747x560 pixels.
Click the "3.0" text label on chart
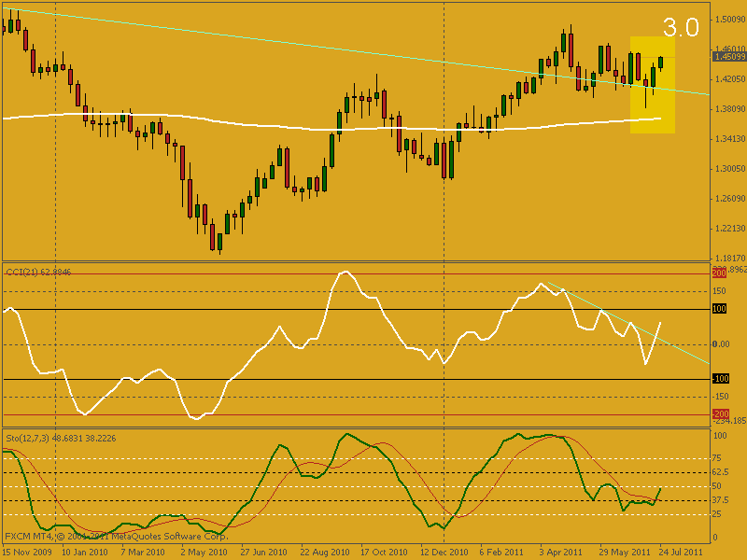tap(681, 28)
